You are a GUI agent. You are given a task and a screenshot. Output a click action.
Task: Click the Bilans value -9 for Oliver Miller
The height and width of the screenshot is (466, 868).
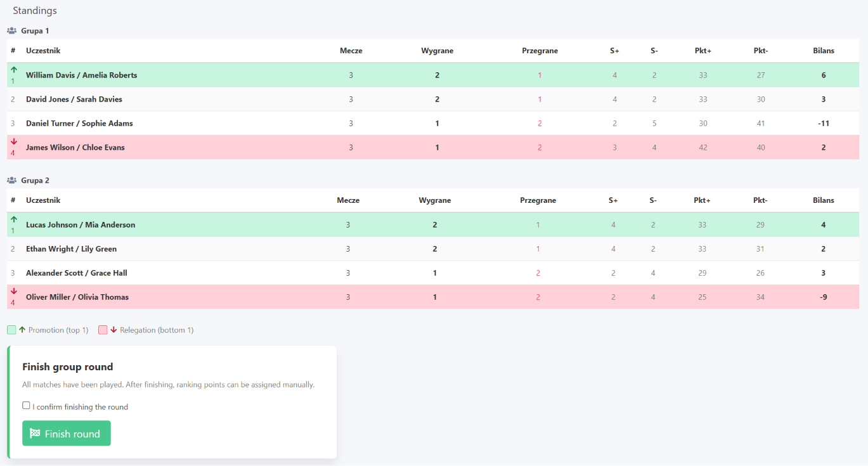point(824,297)
